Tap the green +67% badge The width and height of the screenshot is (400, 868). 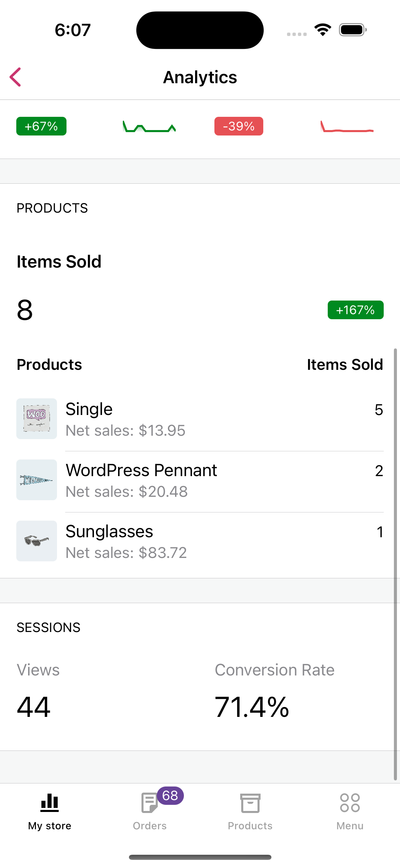(41, 126)
